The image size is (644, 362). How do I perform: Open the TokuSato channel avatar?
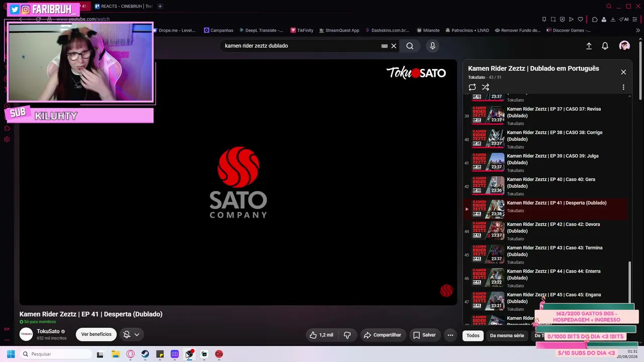[26, 334]
